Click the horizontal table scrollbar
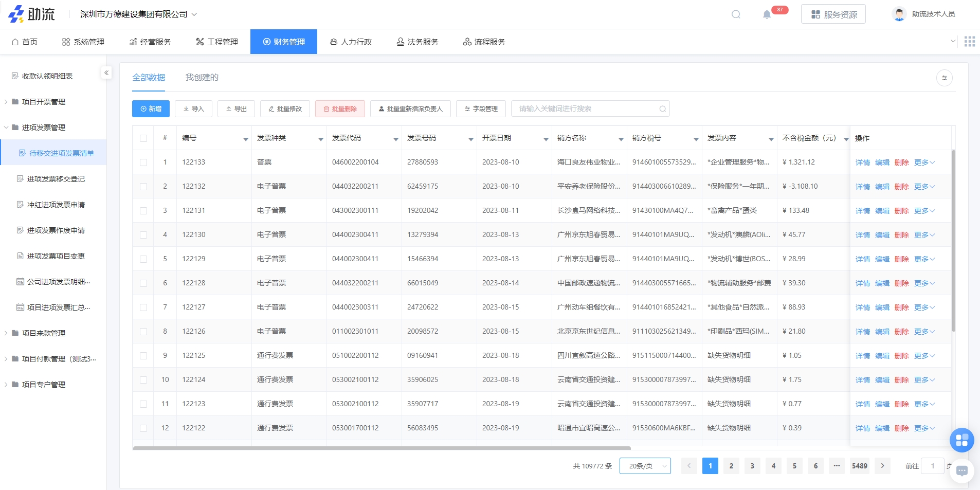 pyautogui.click(x=382, y=448)
